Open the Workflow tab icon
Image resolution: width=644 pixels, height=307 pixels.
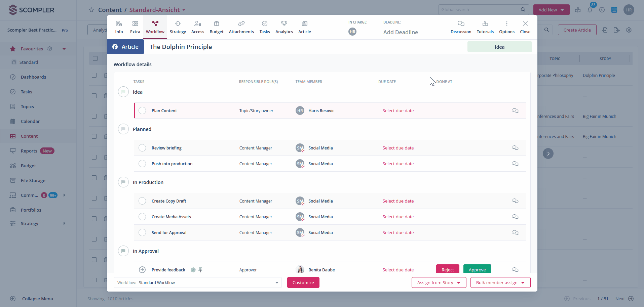click(x=155, y=27)
